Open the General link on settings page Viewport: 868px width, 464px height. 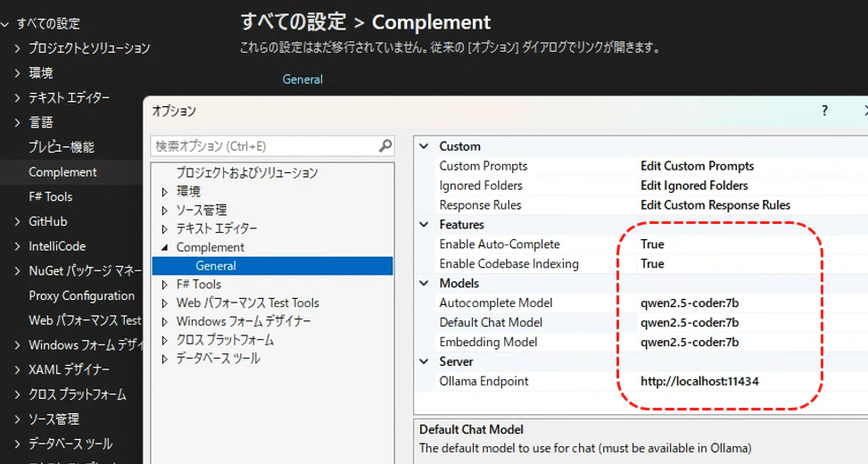(302, 79)
